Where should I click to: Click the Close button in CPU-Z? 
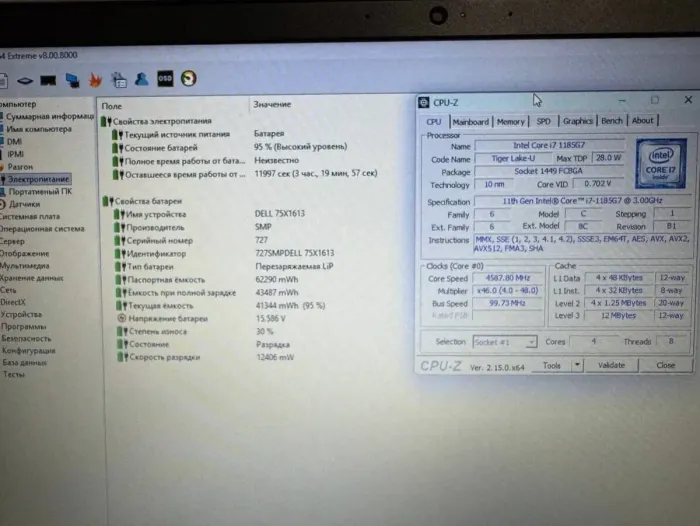click(664, 366)
